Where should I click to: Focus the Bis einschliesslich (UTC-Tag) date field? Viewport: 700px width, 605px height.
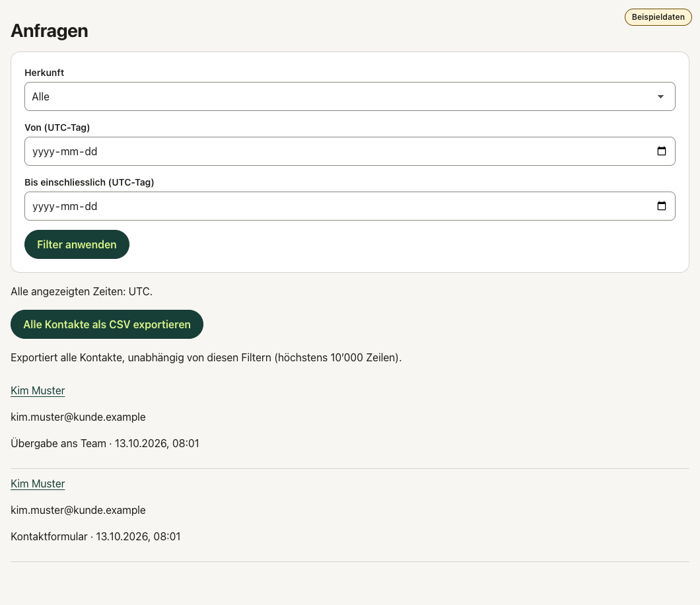pyautogui.click(x=349, y=206)
